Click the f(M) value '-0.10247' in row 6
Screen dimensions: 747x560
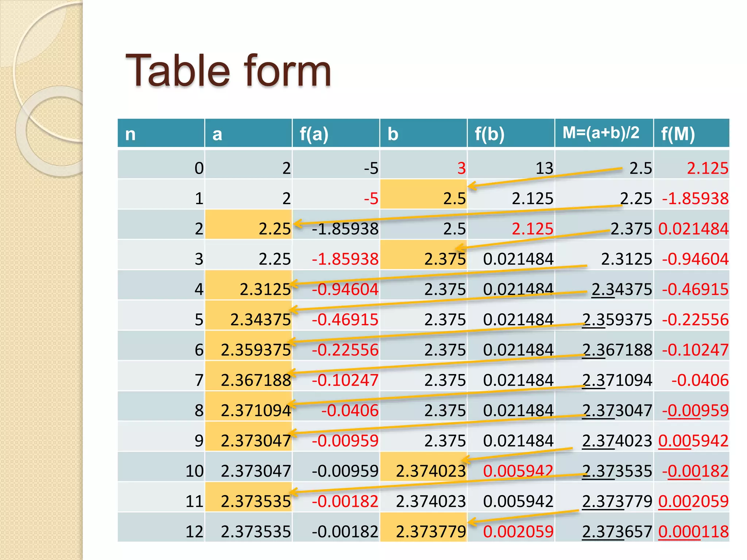click(695, 350)
